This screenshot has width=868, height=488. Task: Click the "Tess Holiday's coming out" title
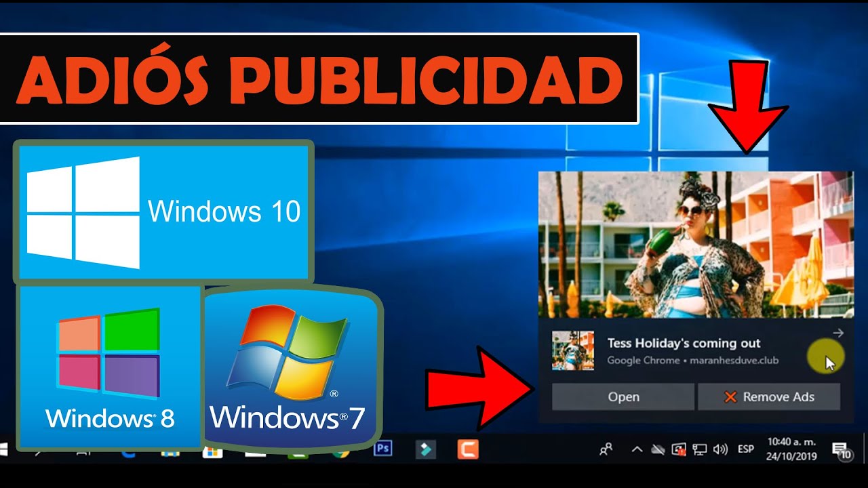684,343
